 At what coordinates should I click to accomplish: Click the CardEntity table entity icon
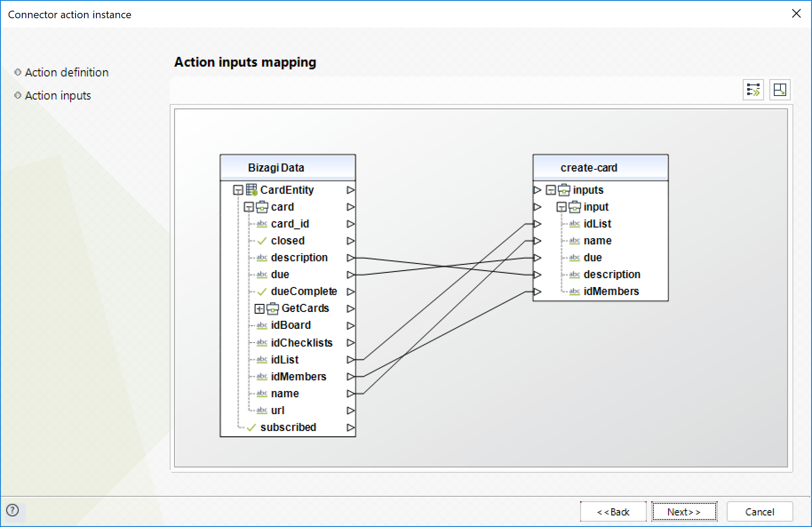click(x=252, y=190)
